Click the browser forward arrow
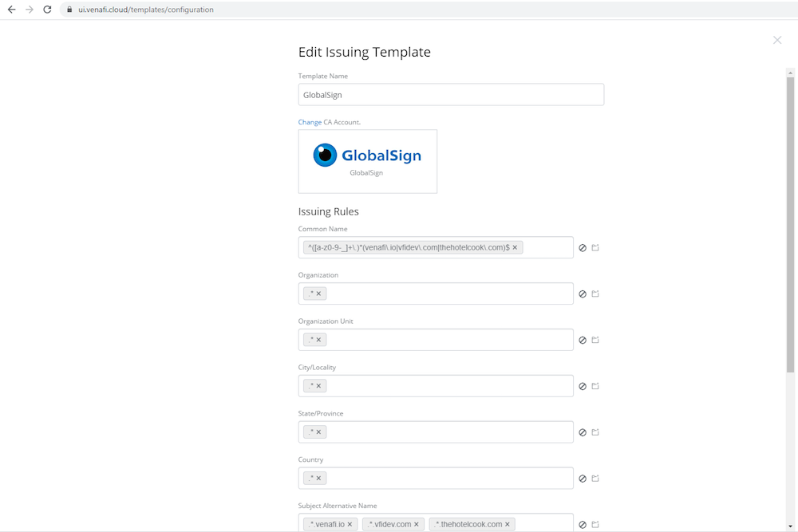Viewport: 798px width, 532px height. (30, 9)
